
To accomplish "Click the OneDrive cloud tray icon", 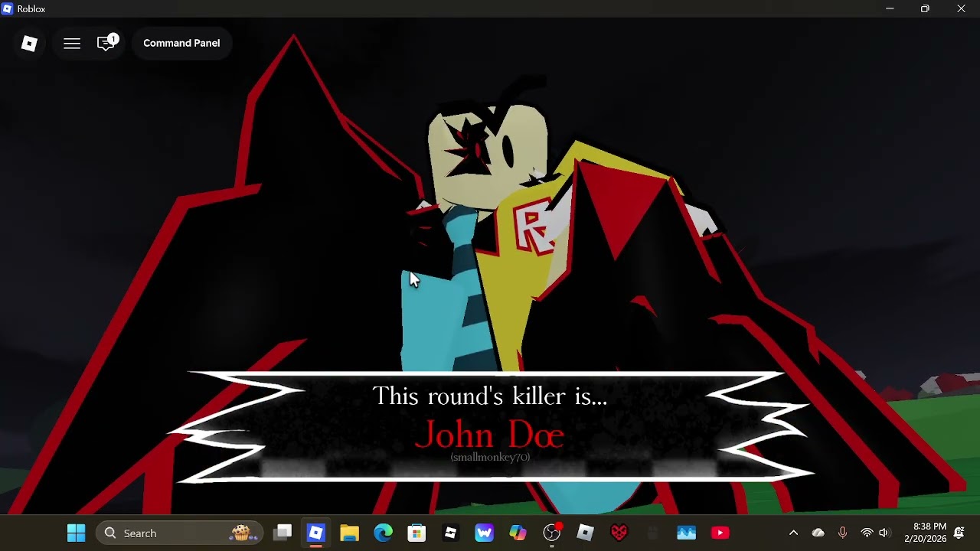I will click(x=818, y=533).
